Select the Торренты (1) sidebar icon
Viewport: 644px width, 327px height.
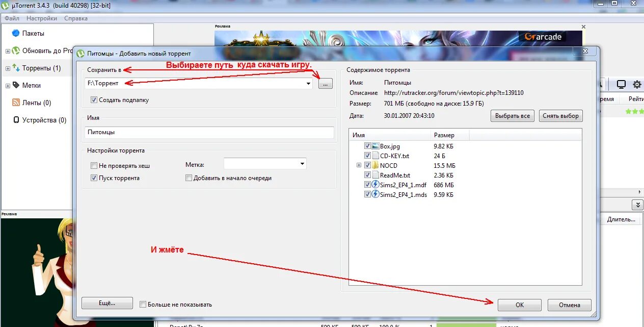(x=16, y=68)
